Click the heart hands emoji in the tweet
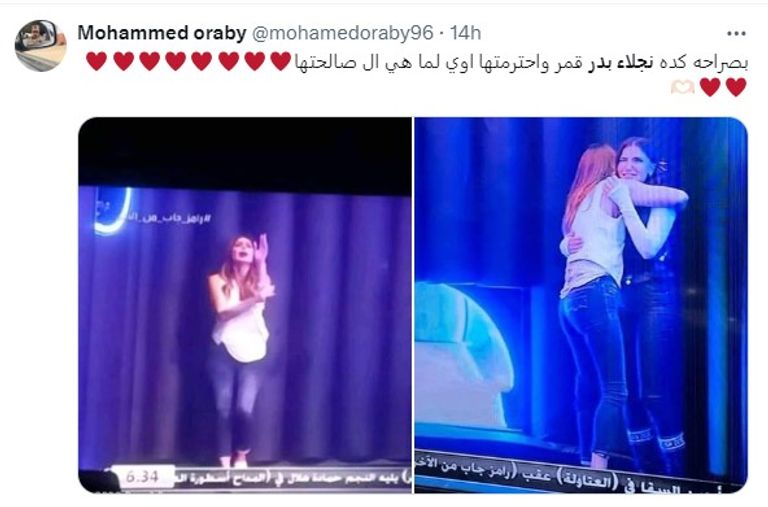This screenshot has height=507, width=768. 682,87
